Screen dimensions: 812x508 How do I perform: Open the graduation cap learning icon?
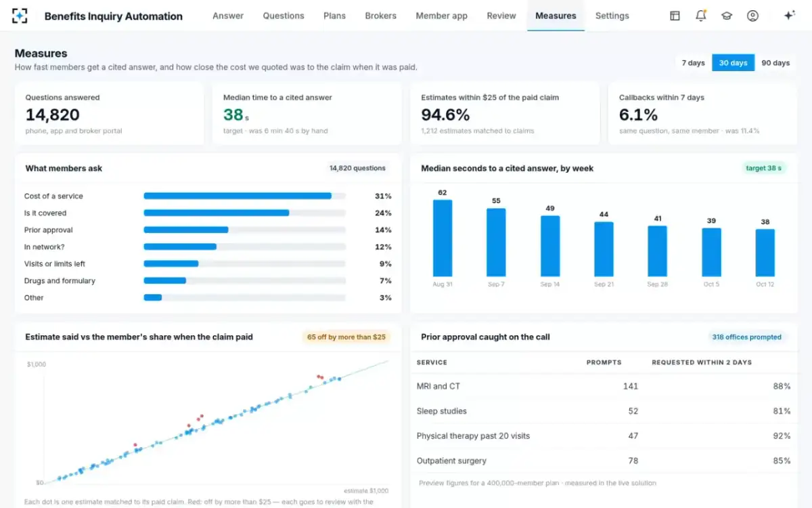tap(727, 16)
